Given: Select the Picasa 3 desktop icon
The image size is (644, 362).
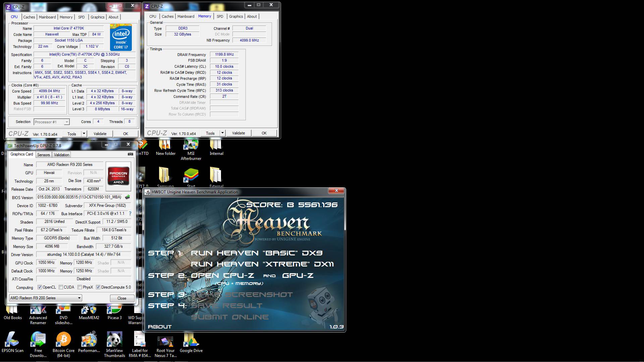Looking at the screenshot, I should tap(114, 313).
